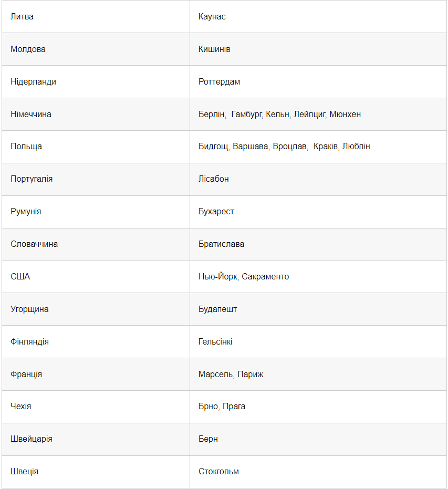Image resolution: width=448 pixels, height=489 pixels.
Task: Click the Братислава city cell
Action: [221, 244]
